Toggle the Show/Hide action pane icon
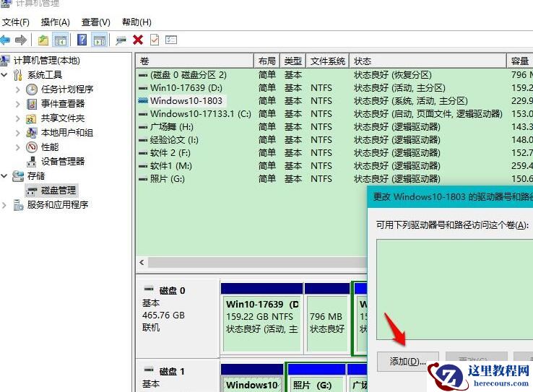The image size is (533, 392). tap(100, 40)
